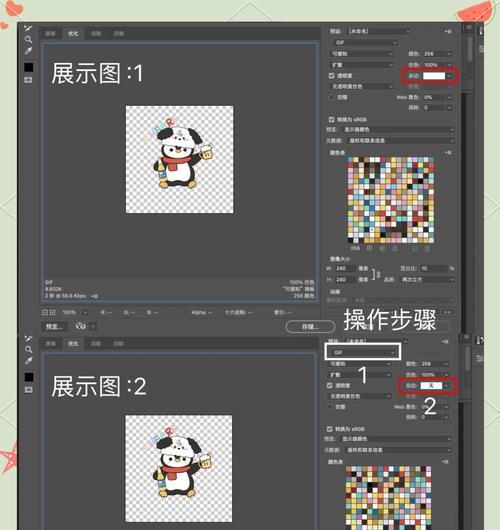Open optimize menu icon beside upper preset
The height and width of the screenshot is (530, 500).
point(448,31)
